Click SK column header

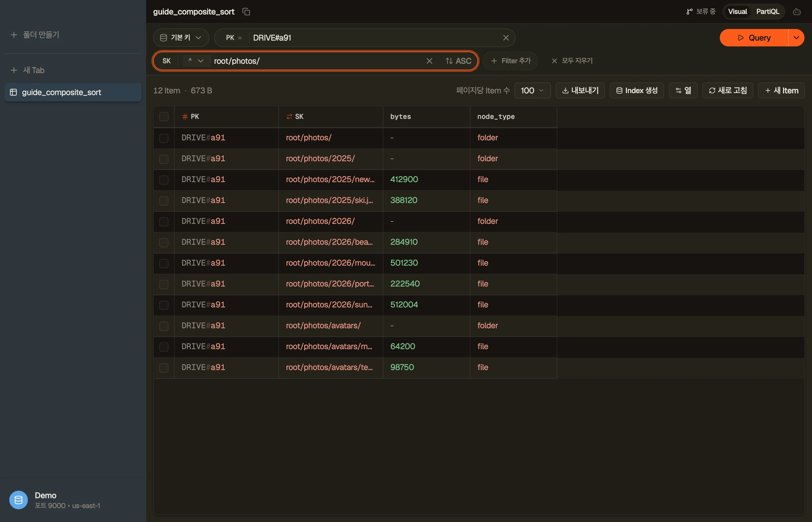click(331, 117)
